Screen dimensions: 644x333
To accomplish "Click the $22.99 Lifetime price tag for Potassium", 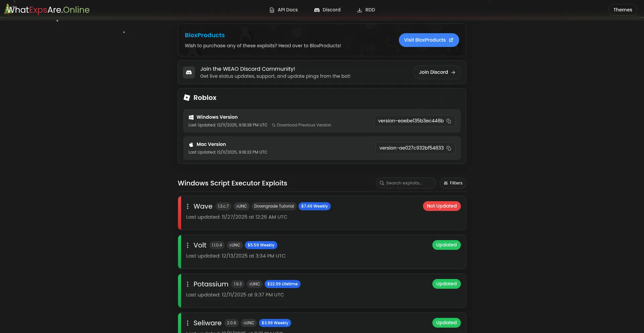I will [x=282, y=284].
